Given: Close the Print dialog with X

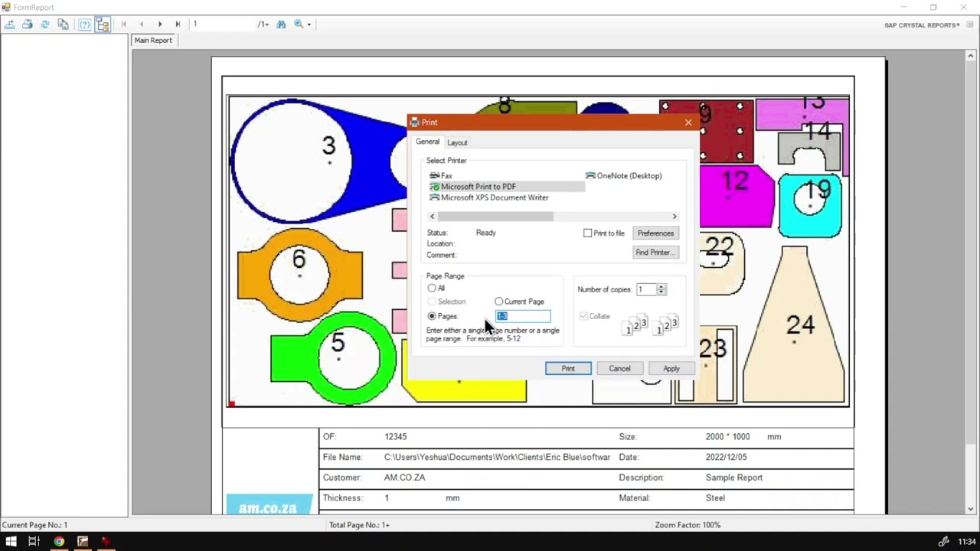Looking at the screenshot, I should (688, 122).
